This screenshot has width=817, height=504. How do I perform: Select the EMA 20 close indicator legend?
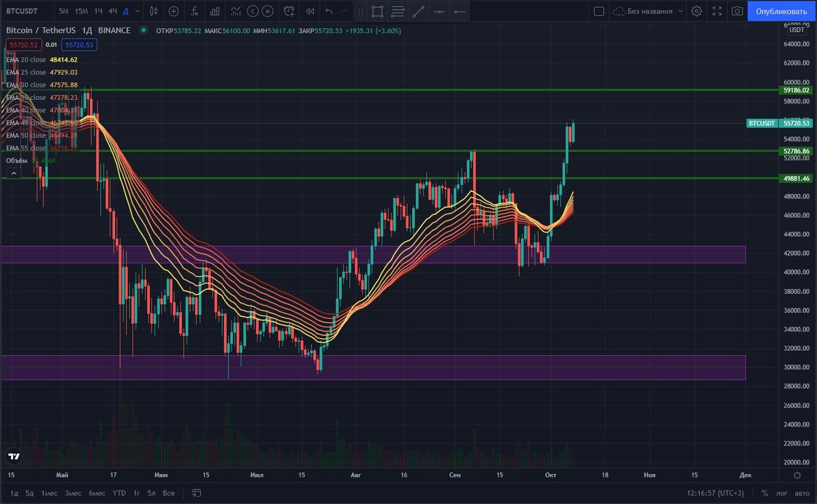(x=42, y=60)
